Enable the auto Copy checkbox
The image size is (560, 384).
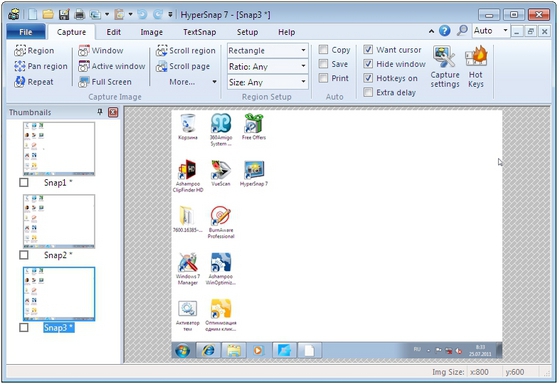point(323,49)
